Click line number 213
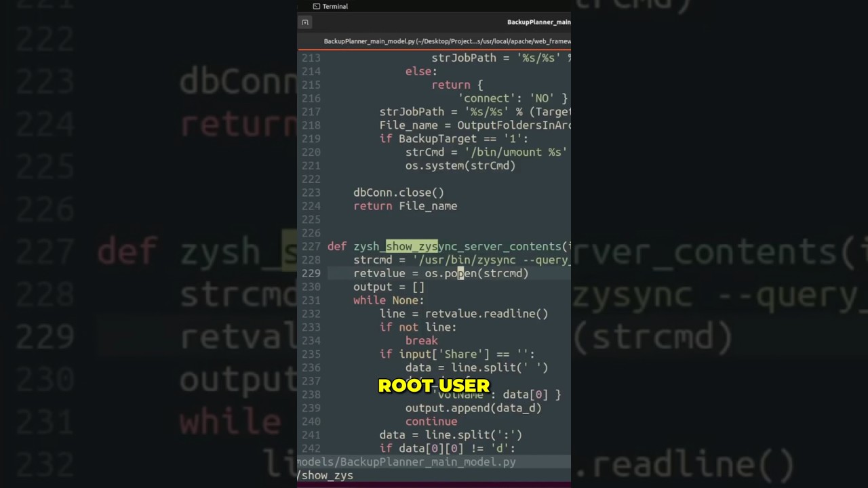Viewport: 868px width, 488px height. 311,58
